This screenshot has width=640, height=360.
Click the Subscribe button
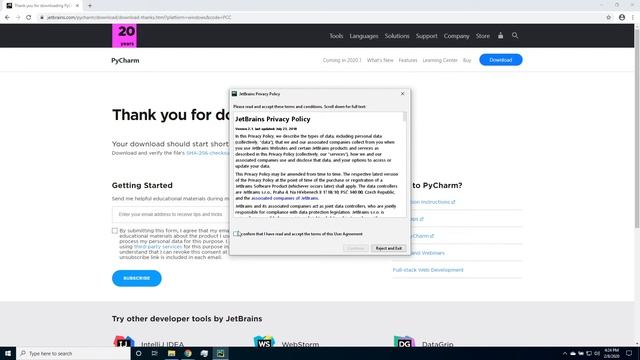pyautogui.click(x=137, y=278)
